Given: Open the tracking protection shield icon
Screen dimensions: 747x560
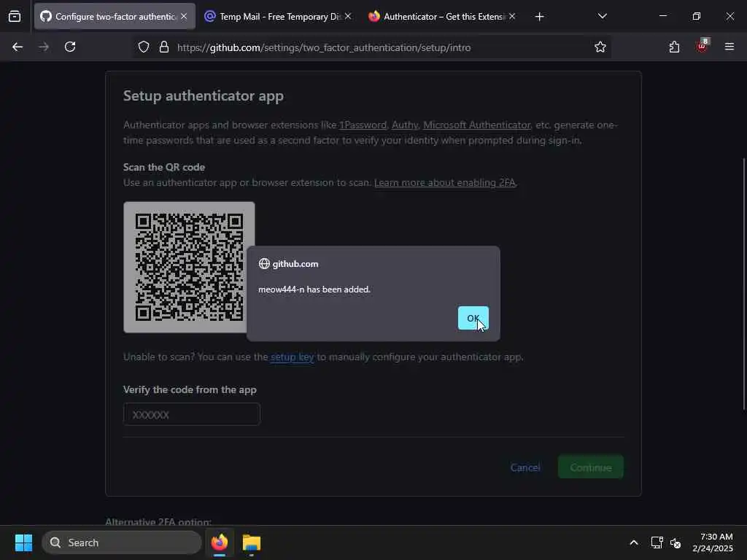Looking at the screenshot, I should 144,47.
